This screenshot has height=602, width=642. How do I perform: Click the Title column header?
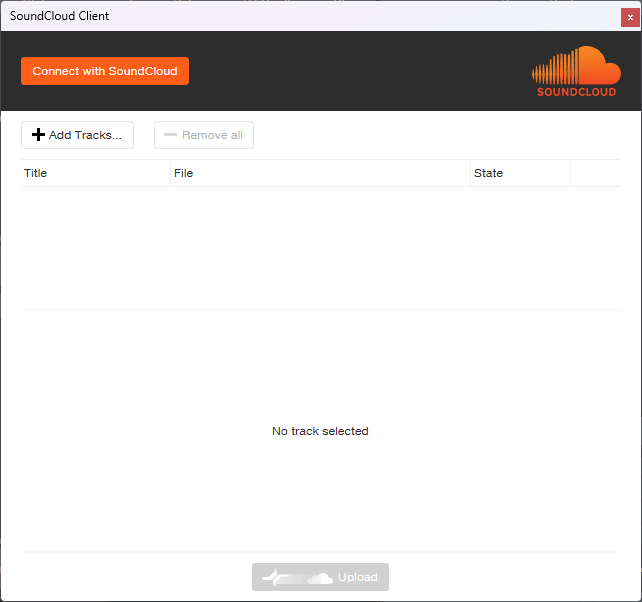(x=95, y=173)
